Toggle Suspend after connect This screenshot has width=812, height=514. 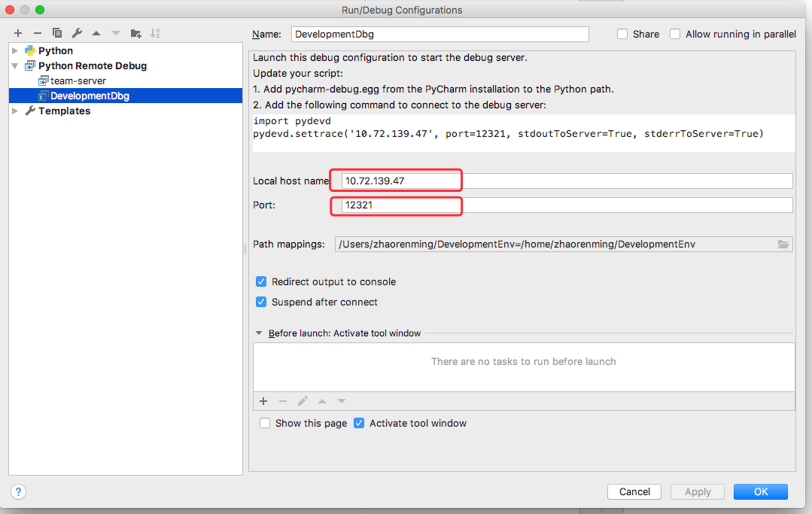tap(261, 302)
